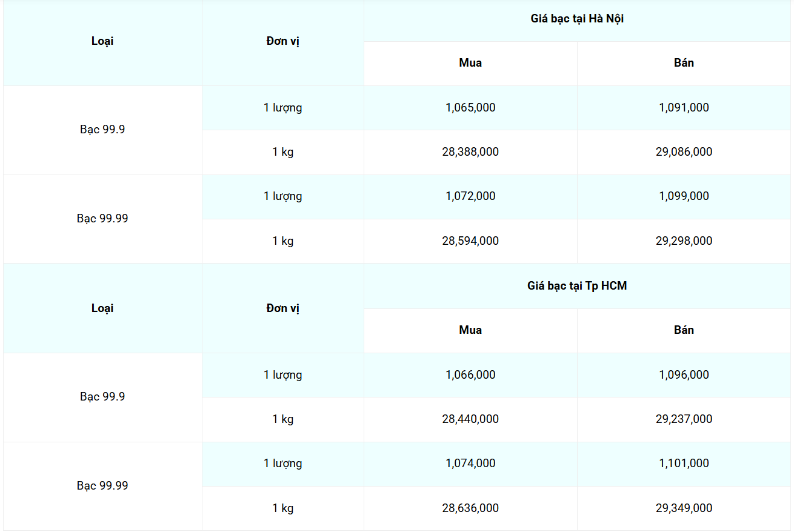
Task: Select the 'Mua' column header under Hà Nội
Action: point(470,63)
